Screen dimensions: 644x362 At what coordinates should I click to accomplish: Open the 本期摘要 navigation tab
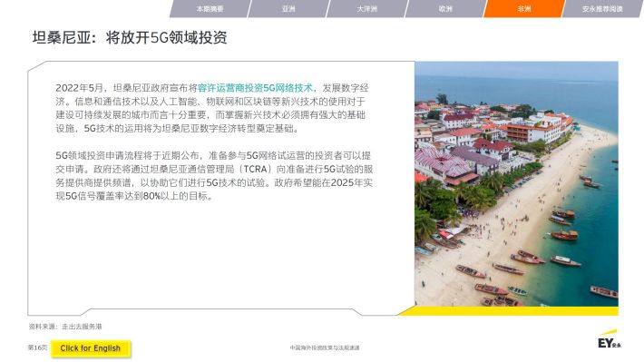(x=210, y=9)
